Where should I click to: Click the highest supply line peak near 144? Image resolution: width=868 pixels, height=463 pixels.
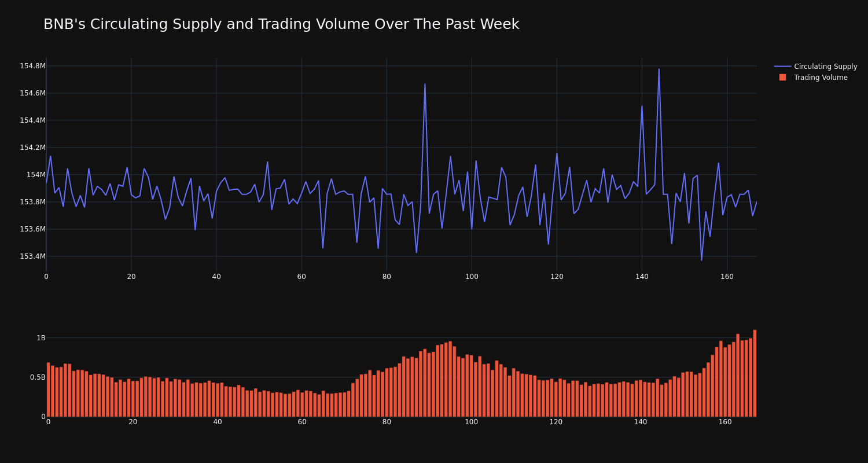point(659,69)
